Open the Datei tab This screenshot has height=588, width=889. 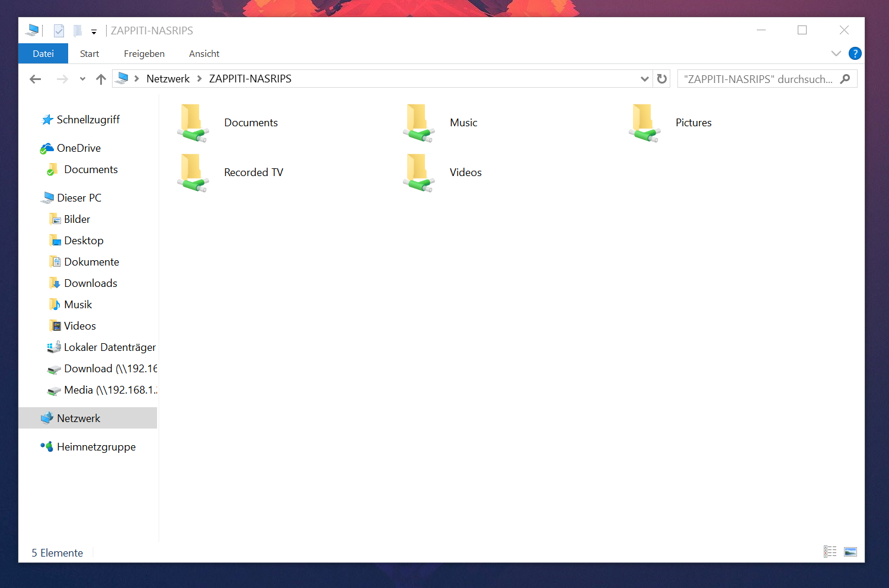click(x=43, y=53)
